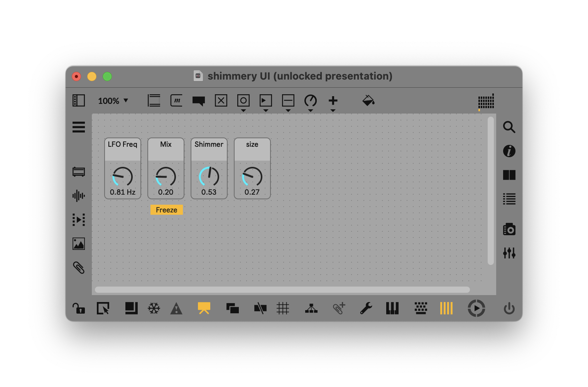588x387 pixels.
Task: Click the paperclip plus icon in bottom toolbar
Action: pyautogui.click(x=339, y=308)
